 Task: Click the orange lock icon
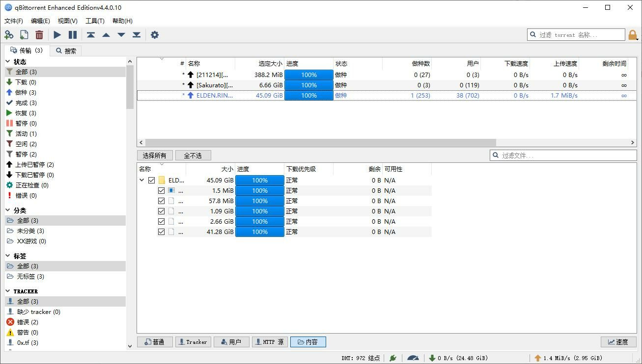(x=633, y=35)
